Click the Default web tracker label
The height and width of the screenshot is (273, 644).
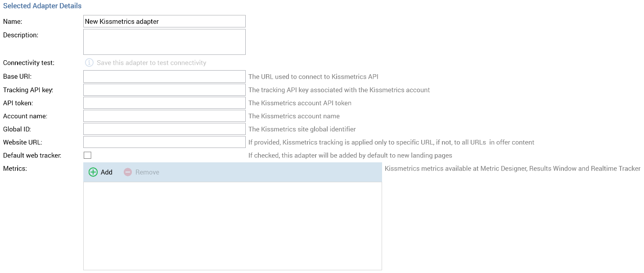32,156
